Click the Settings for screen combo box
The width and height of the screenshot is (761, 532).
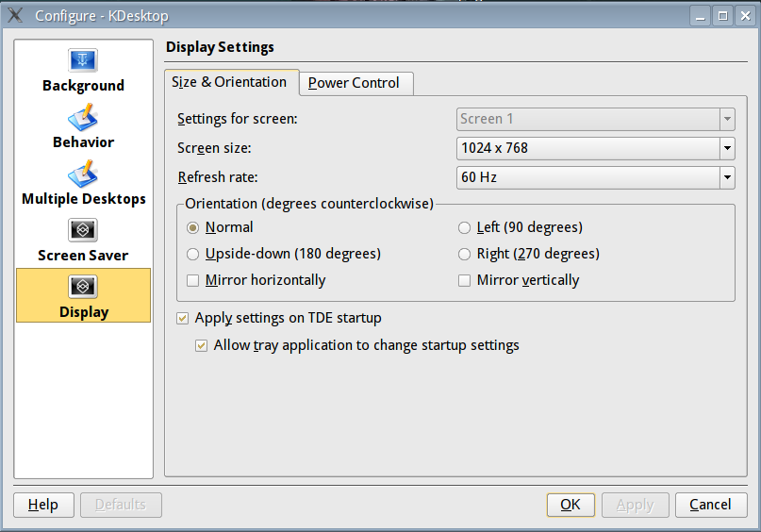point(595,120)
